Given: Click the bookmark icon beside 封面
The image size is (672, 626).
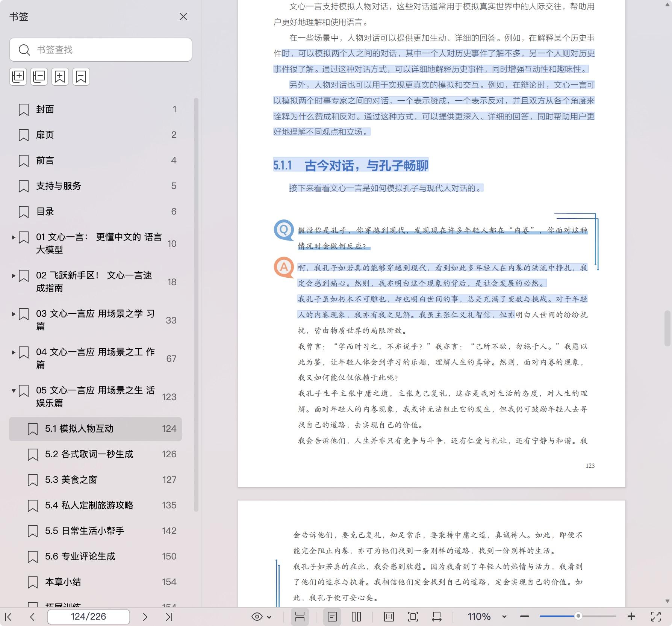Looking at the screenshot, I should [24, 110].
